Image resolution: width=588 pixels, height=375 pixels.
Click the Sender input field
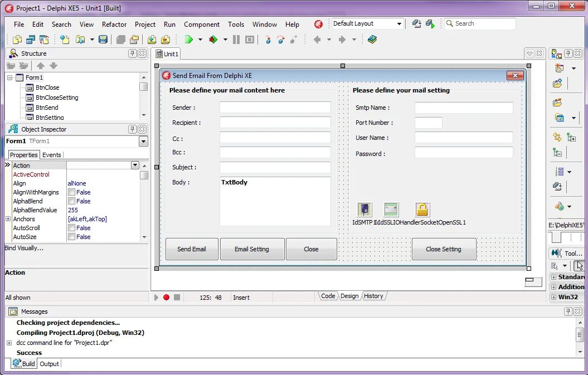[275, 107]
